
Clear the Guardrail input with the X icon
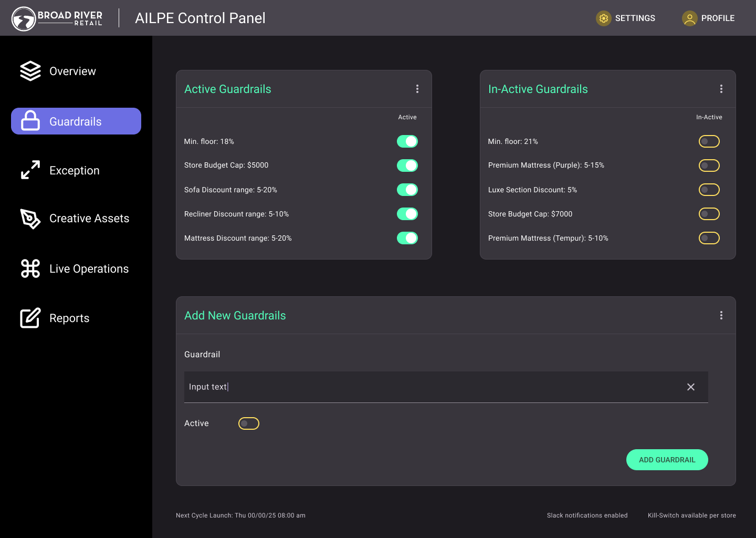coord(691,387)
